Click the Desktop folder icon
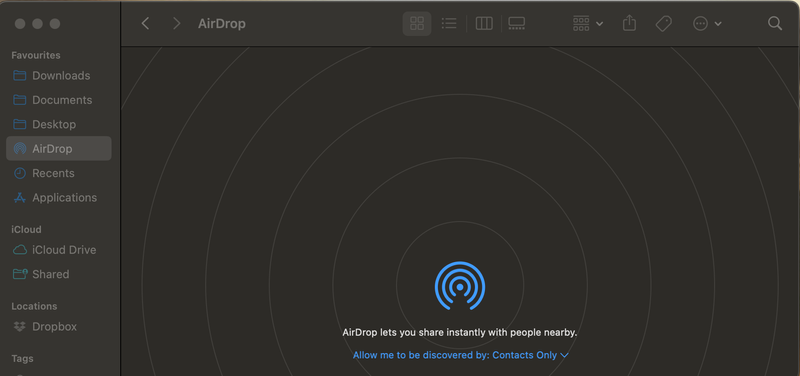800x376 pixels. 19,124
